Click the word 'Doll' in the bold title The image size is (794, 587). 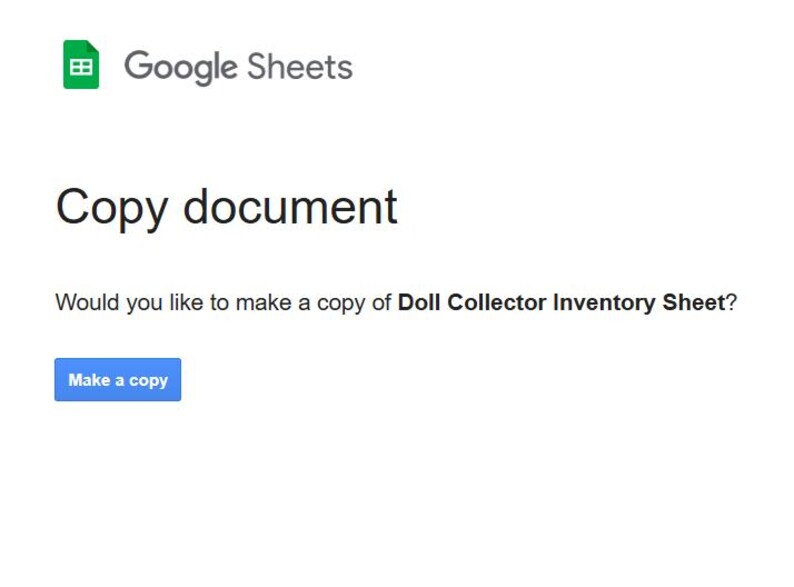(419, 302)
